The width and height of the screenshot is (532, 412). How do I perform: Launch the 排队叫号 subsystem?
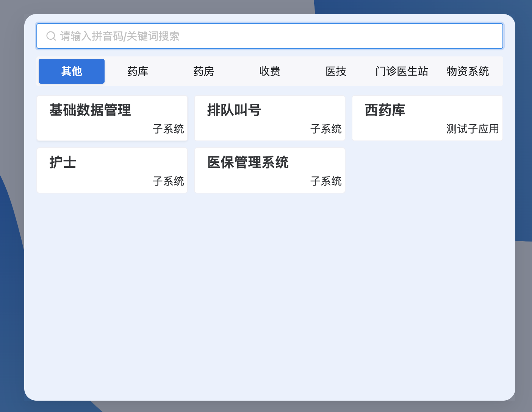[269, 118]
